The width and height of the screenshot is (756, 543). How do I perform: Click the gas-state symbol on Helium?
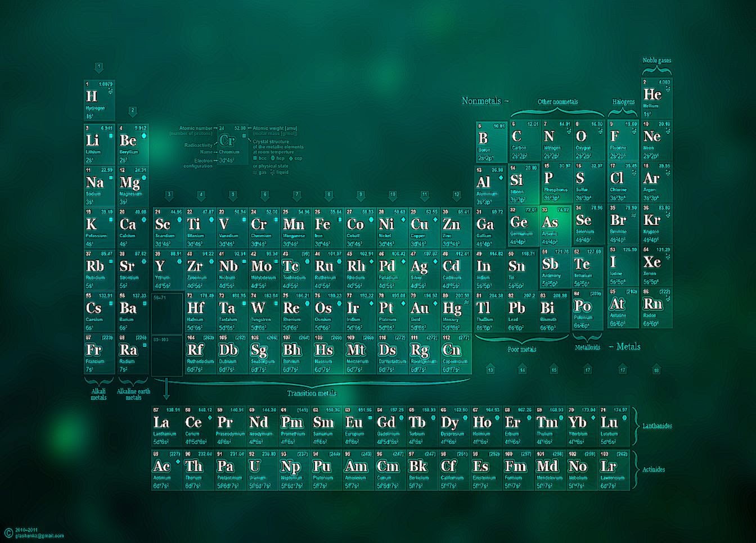coord(667,89)
